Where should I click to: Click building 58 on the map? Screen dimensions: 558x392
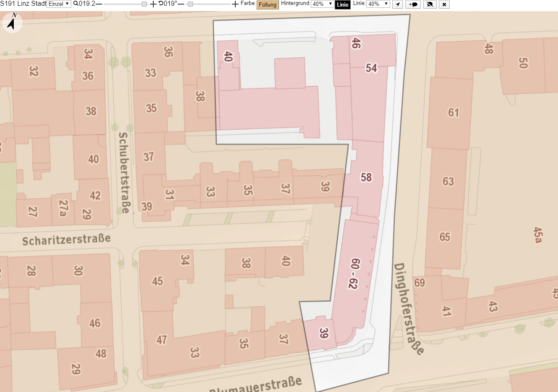pyautogui.click(x=366, y=177)
